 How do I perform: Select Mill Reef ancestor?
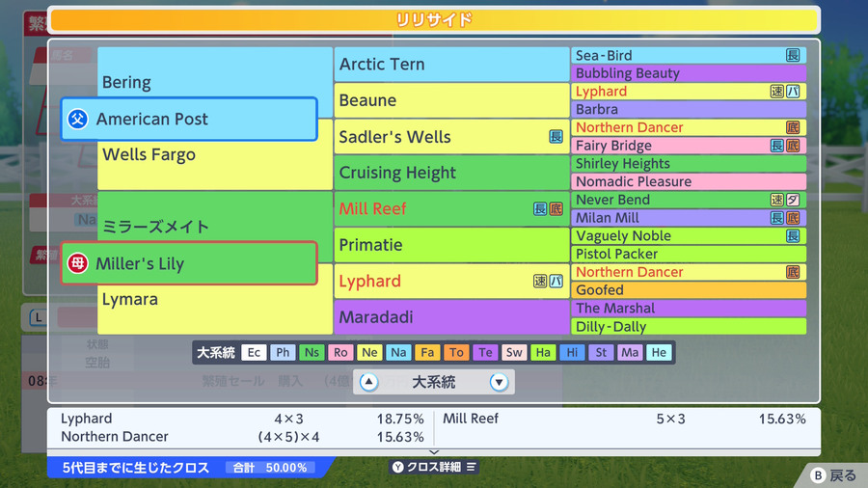coord(451,208)
